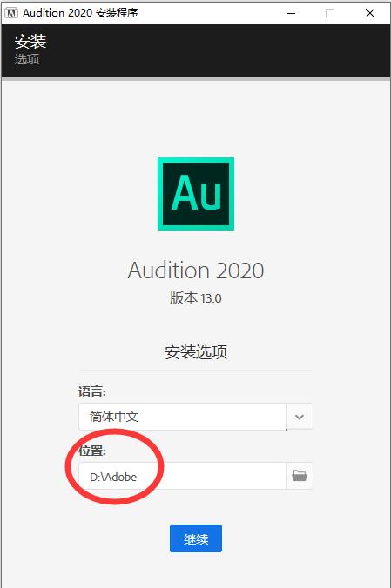The image size is (391, 588).
Task: Click the Audition 2020 安装程序 title bar text
Action: click(80, 13)
